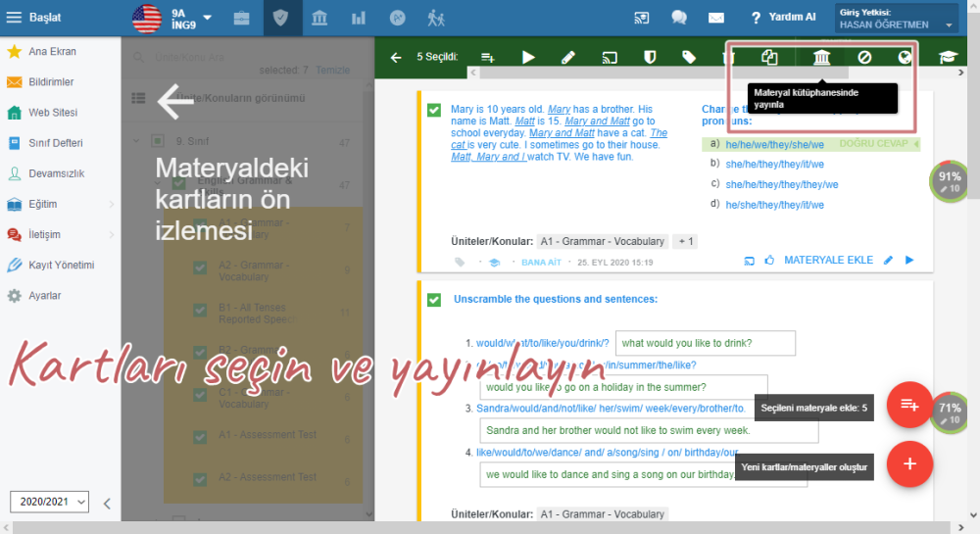Click the red plus create new cards button
Image resolution: width=980 pixels, height=534 pixels.
pos(909,463)
